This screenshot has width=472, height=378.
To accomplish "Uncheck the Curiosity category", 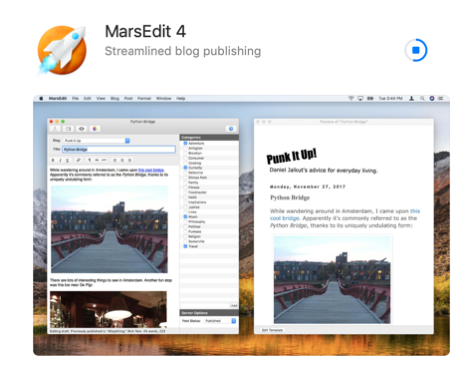I will coord(185,168).
